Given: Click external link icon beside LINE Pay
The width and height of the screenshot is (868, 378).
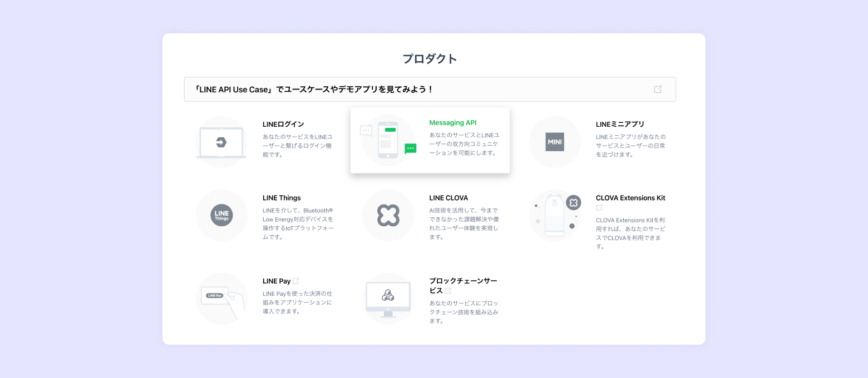Looking at the screenshot, I should pos(296,281).
